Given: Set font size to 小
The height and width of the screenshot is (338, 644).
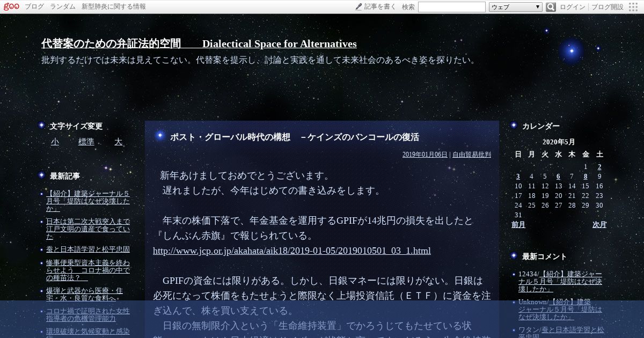Looking at the screenshot, I should [x=55, y=142].
